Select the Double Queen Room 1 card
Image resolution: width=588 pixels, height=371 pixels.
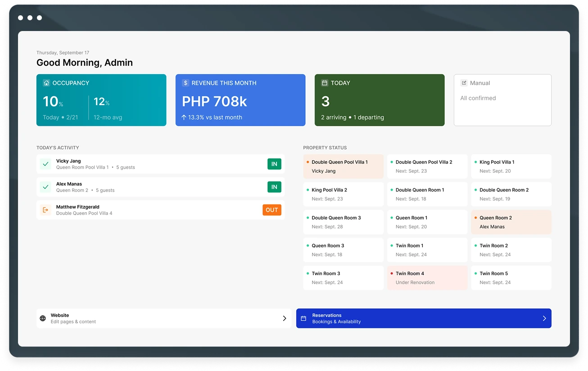427,194
